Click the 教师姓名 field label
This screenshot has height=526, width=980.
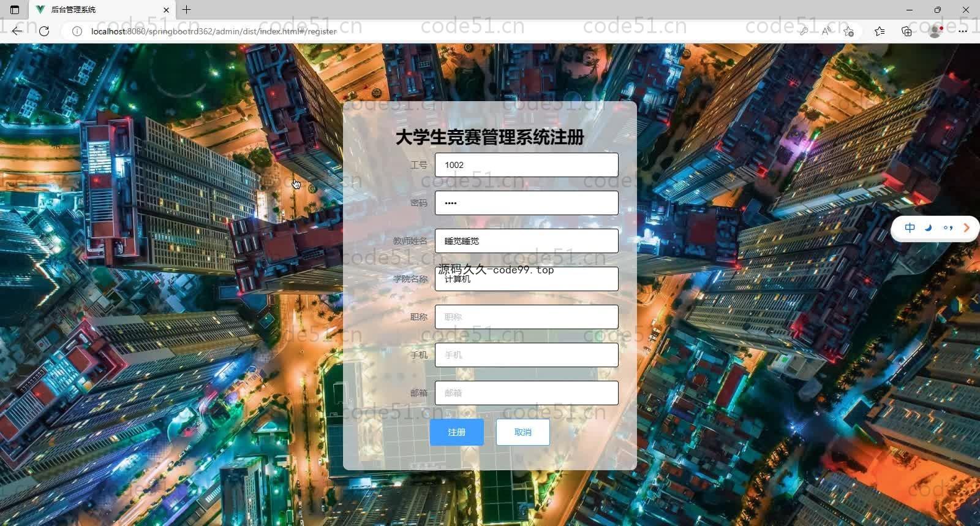click(x=410, y=241)
